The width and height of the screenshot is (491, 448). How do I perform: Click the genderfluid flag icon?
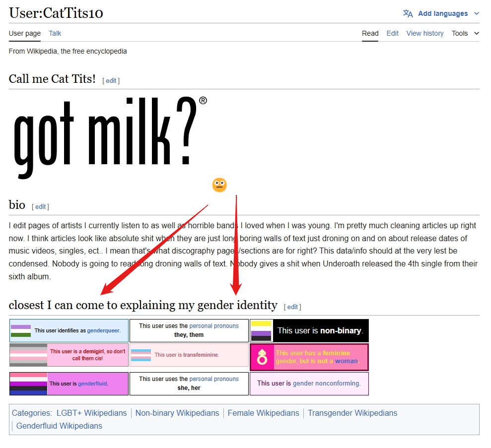pos(28,384)
